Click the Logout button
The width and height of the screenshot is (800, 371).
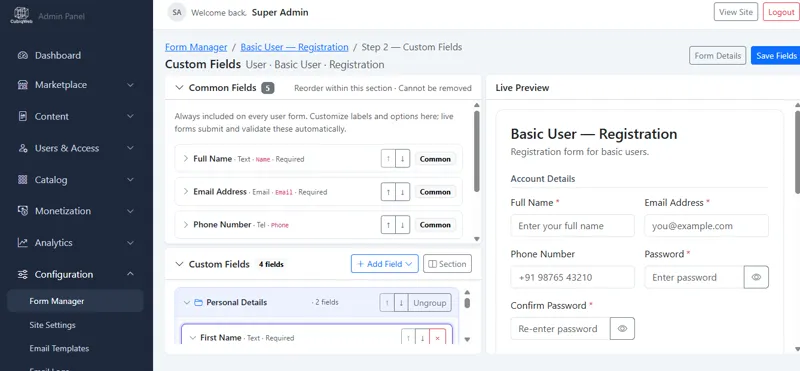(781, 12)
